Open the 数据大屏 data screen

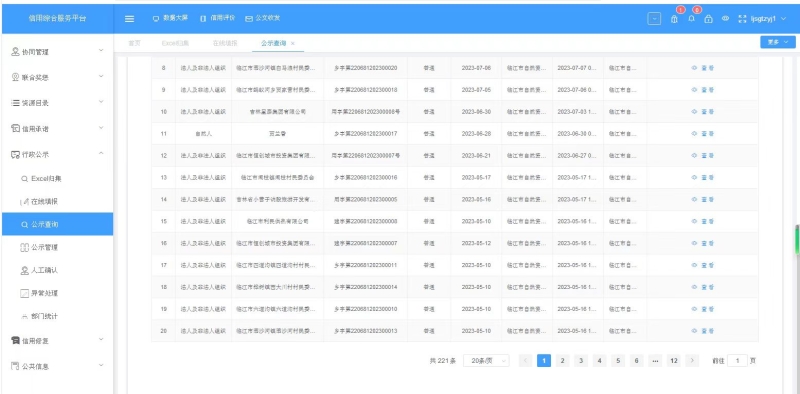pos(170,18)
